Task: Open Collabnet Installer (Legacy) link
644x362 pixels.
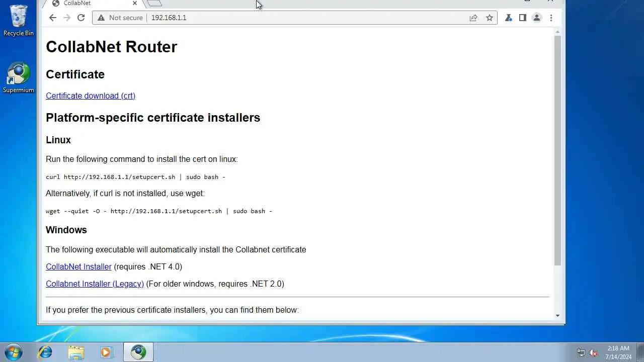Action: click(x=95, y=284)
